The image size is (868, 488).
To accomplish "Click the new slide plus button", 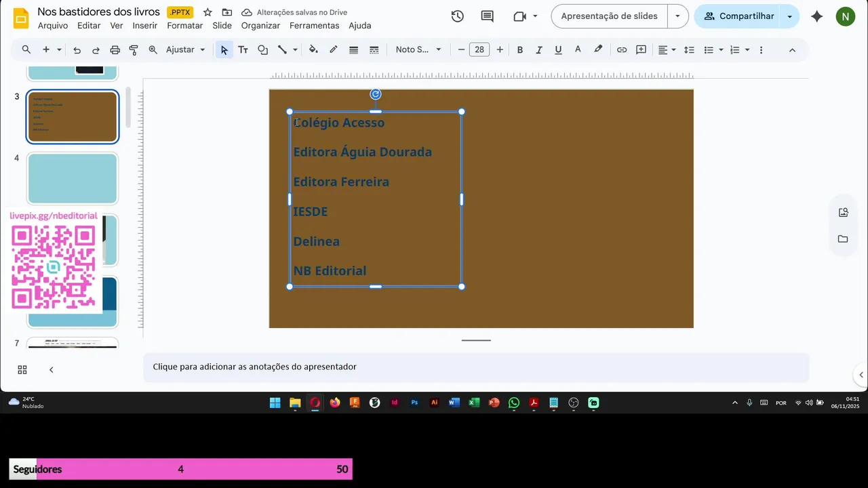I will pos(46,49).
